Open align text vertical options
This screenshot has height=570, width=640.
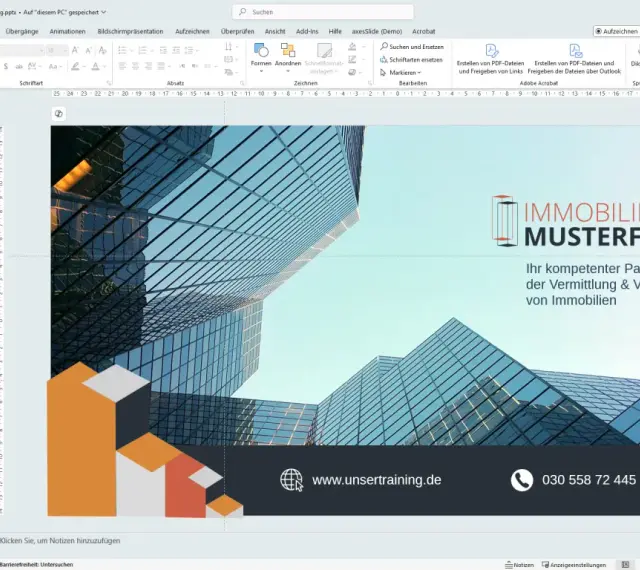click(229, 60)
